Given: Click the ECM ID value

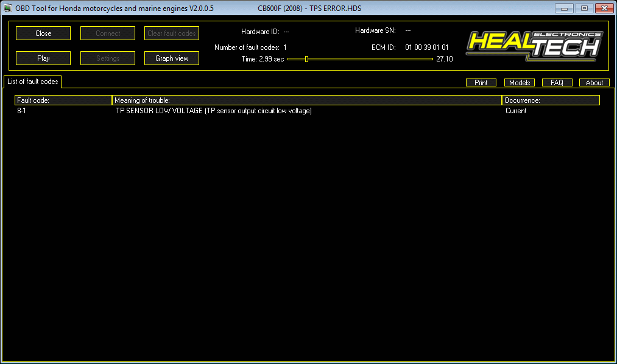Looking at the screenshot, I should click(426, 47).
